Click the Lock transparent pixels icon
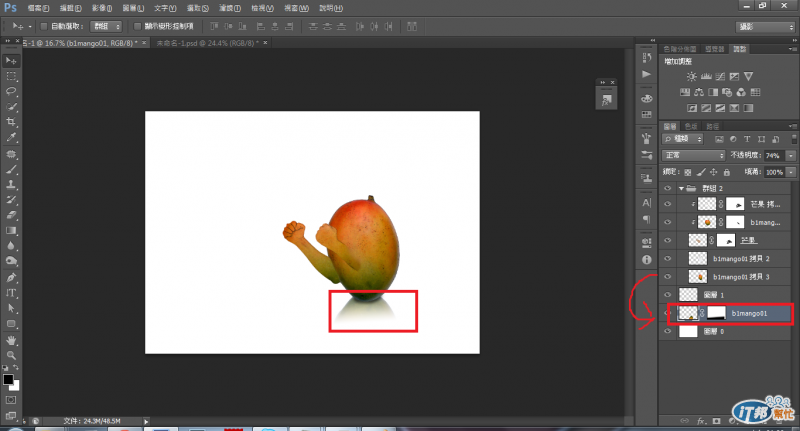800x431 pixels. coord(688,172)
